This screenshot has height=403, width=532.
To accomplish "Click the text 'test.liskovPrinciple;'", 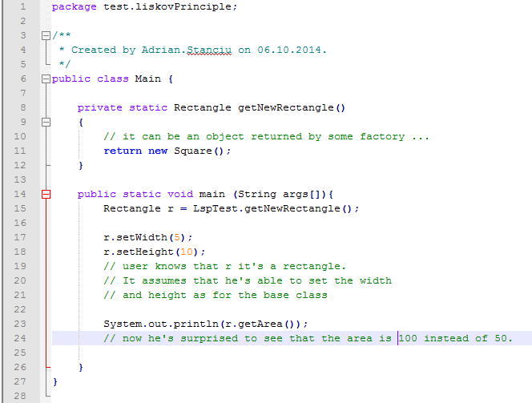I will (171, 6).
